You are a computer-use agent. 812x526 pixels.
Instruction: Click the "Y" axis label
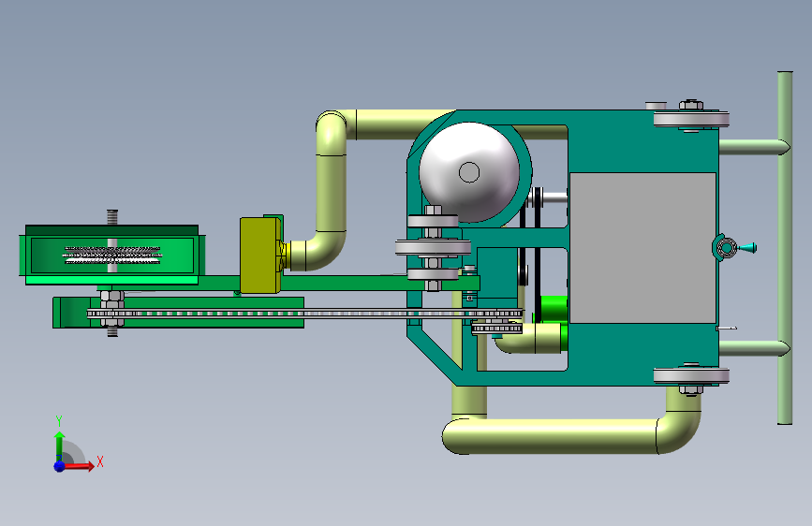[x=59, y=421]
